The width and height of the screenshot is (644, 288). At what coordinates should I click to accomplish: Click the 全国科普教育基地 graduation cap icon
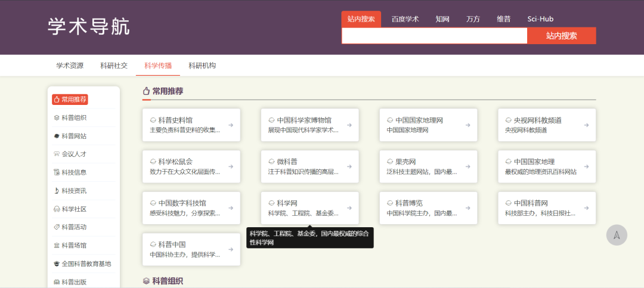57,264
